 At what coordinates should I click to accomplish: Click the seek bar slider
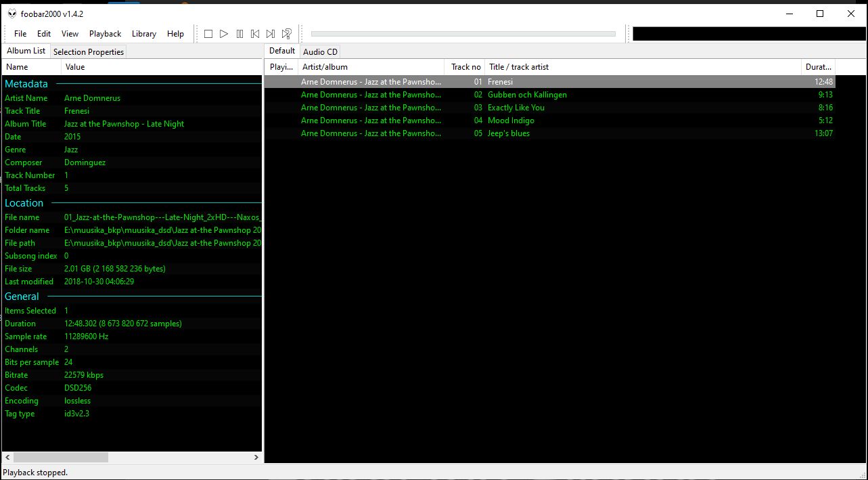pyautogui.click(x=463, y=34)
